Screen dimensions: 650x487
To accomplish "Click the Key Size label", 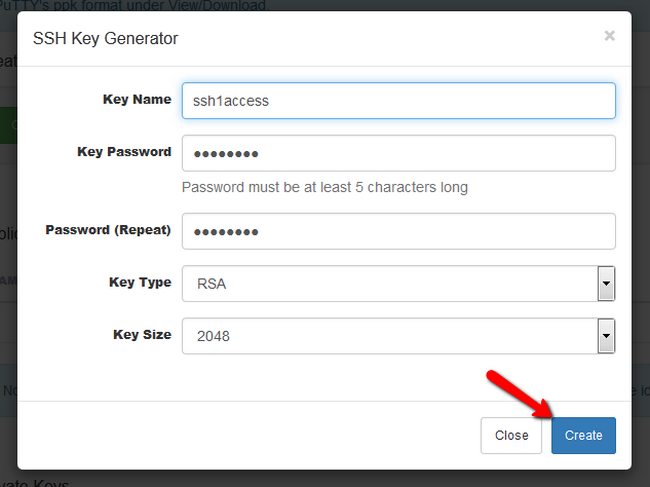I will click(x=142, y=335).
